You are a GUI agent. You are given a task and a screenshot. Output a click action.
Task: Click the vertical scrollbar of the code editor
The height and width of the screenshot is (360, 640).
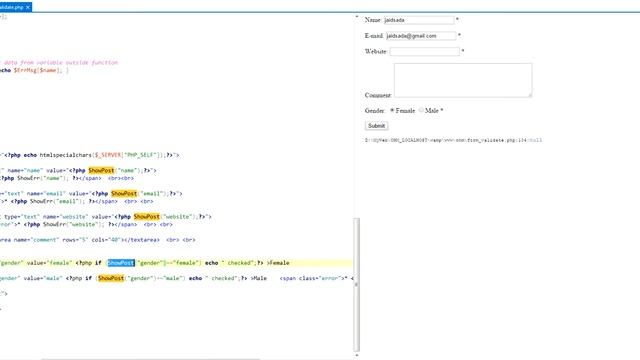tap(357, 284)
